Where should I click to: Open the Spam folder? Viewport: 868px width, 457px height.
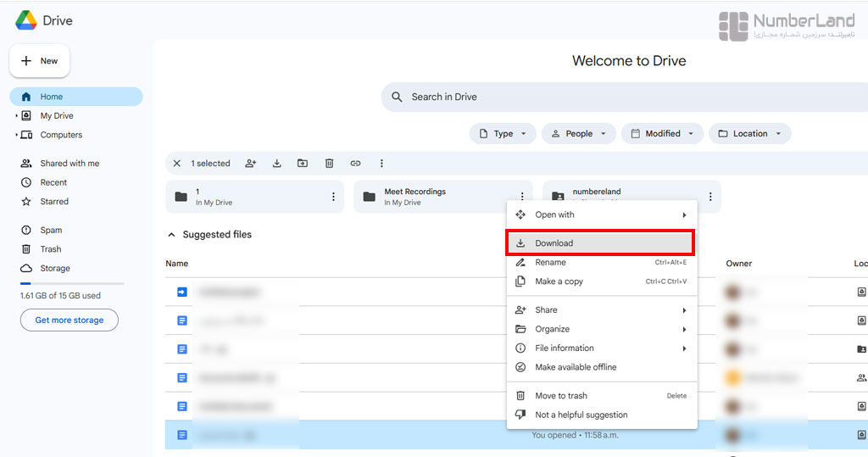pos(51,230)
